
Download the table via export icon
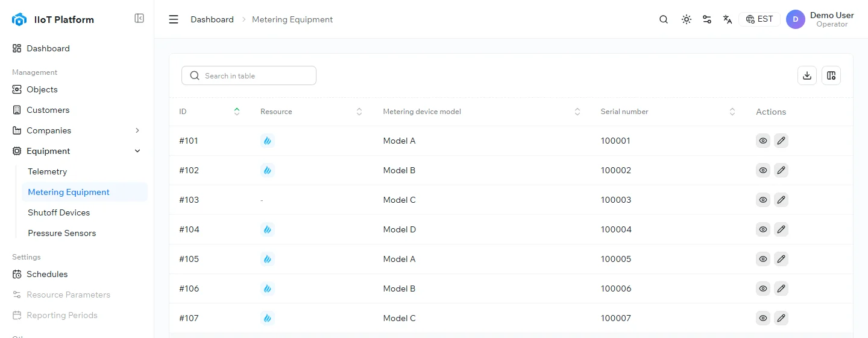(807, 75)
